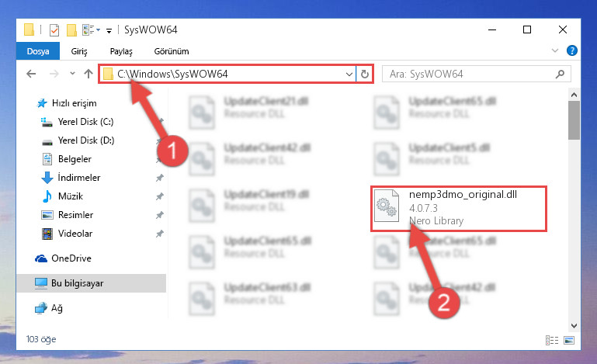Image resolution: width=597 pixels, height=364 pixels.
Task: Open Quick Access Toolbar customize dropdown
Action: point(109,31)
